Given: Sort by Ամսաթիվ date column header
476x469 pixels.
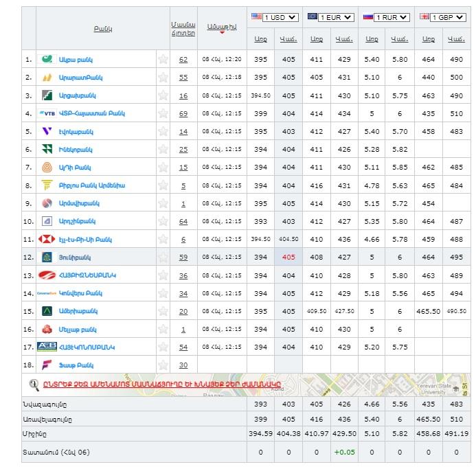Looking at the screenshot, I should coord(222,26).
